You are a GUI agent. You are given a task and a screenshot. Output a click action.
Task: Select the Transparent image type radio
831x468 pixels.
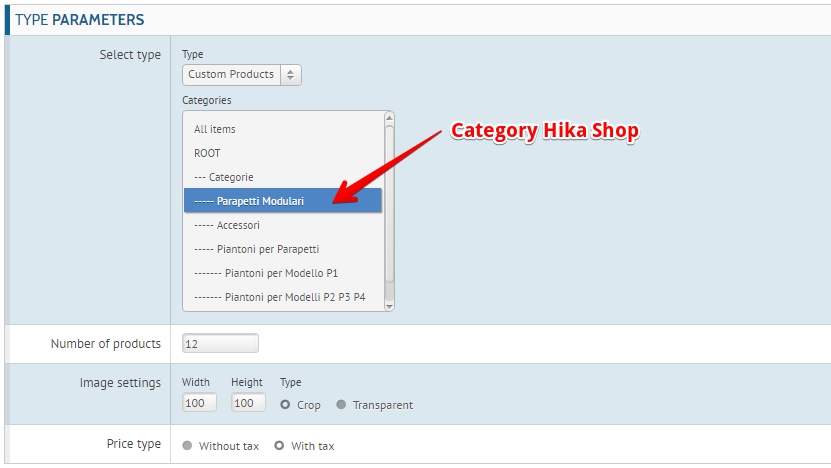click(342, 405)
